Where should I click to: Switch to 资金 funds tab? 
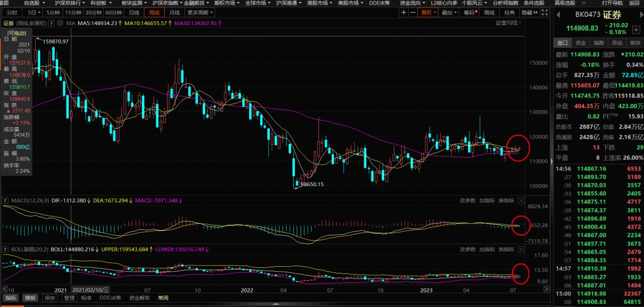(x=580, y=42)
